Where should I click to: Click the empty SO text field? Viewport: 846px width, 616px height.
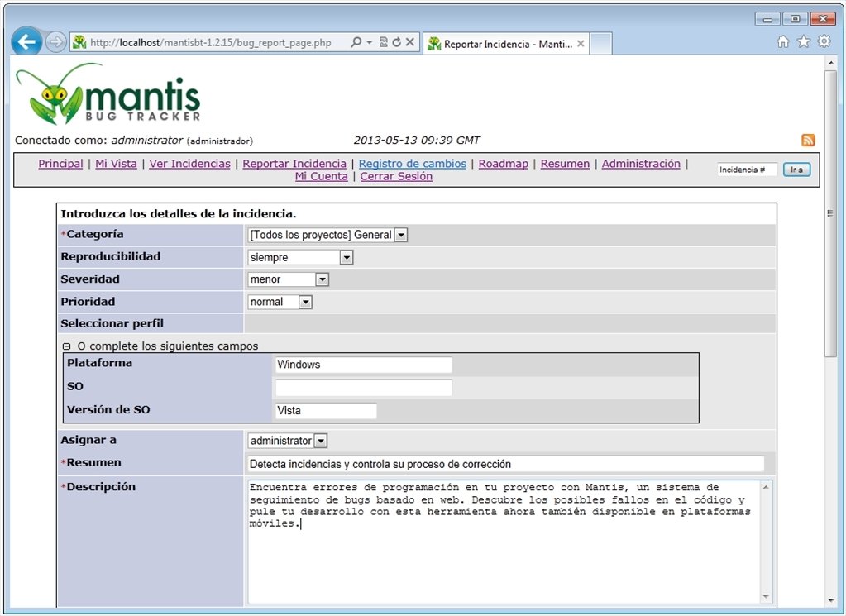click(x=364, y=388)
